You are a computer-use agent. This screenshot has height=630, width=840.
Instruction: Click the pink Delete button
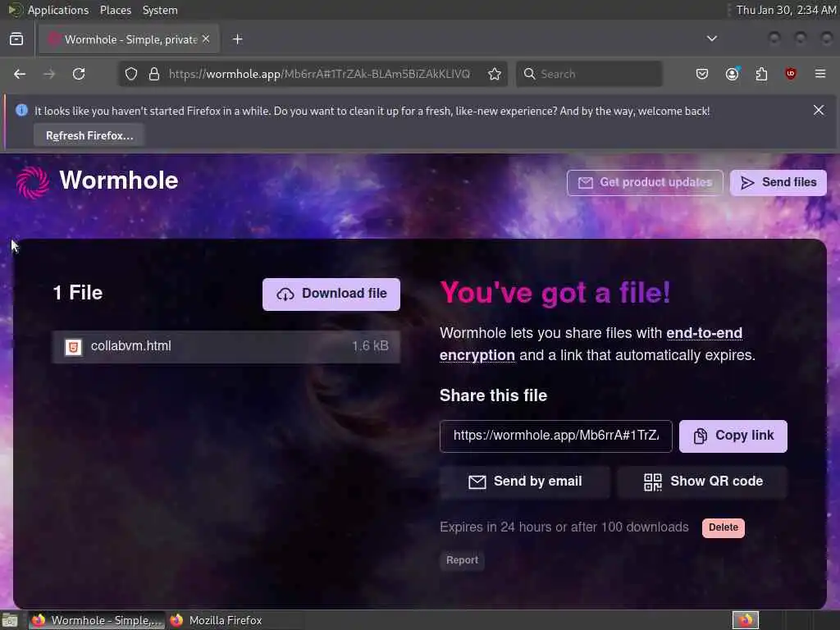point(724,527)
